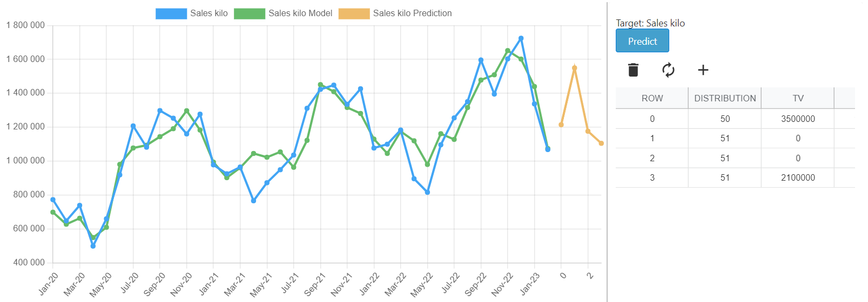The height and width of the screenshot is (302, 868).
Task: Click the orange Prediction color swatch
Action: (354, 13)
